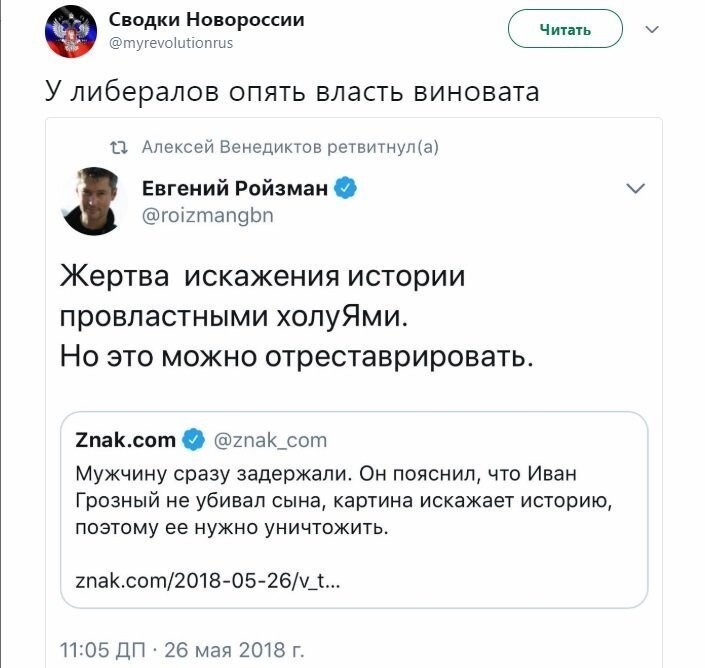705x668 pixels.
Task: Click the retweet icon beside Алексей Венедиктов
Action: click(x=119, y=147)
